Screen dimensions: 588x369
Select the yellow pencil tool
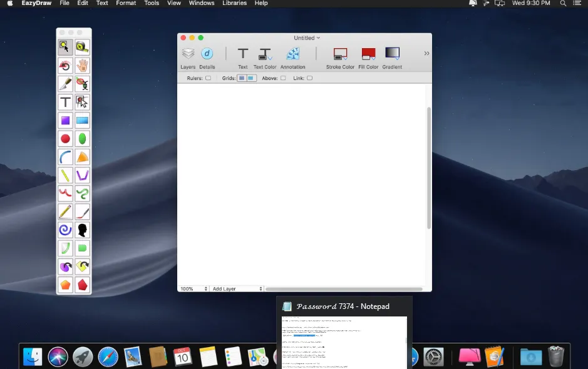[x=65, y=212]
